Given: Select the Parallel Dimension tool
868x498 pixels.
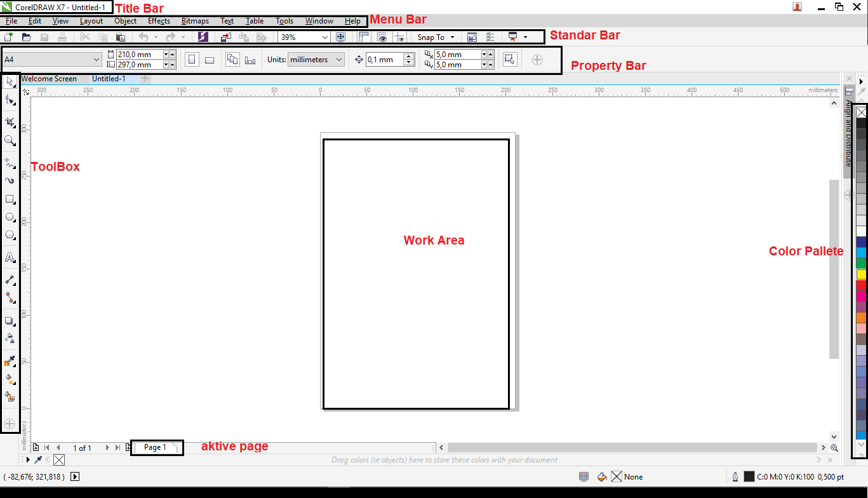Looking at the screenshot, I should click(x=10, y=279).
